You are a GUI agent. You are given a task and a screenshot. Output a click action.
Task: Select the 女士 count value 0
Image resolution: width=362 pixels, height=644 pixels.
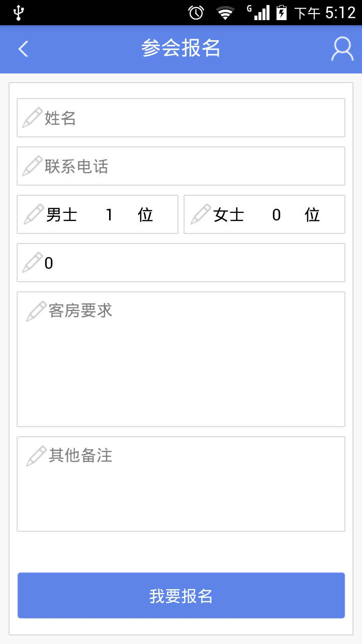(x=276, y=215)
